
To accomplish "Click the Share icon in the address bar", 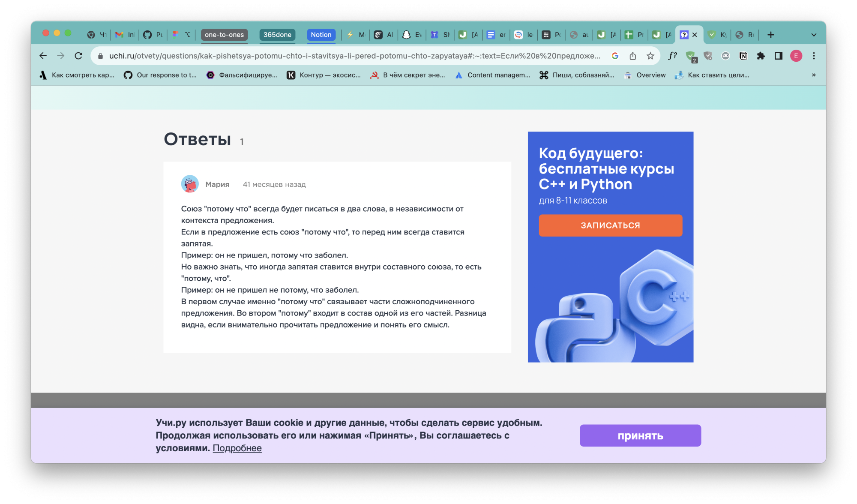I will [x=633, y=56].
